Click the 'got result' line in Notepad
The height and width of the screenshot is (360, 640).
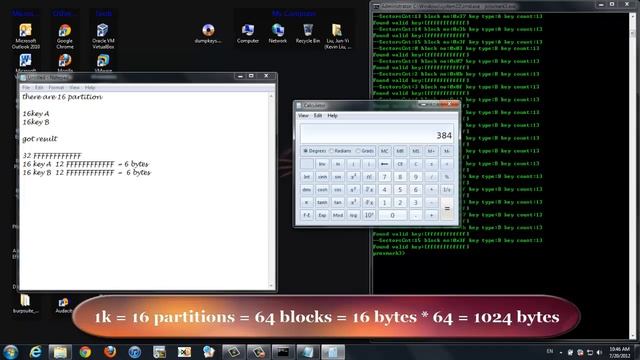(40, 139)
